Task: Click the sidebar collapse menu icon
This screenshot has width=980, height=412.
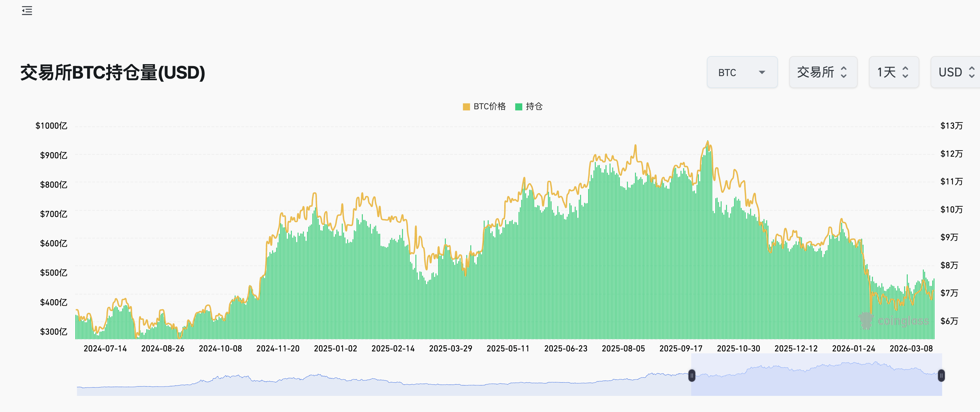Action: pos(26,11)
